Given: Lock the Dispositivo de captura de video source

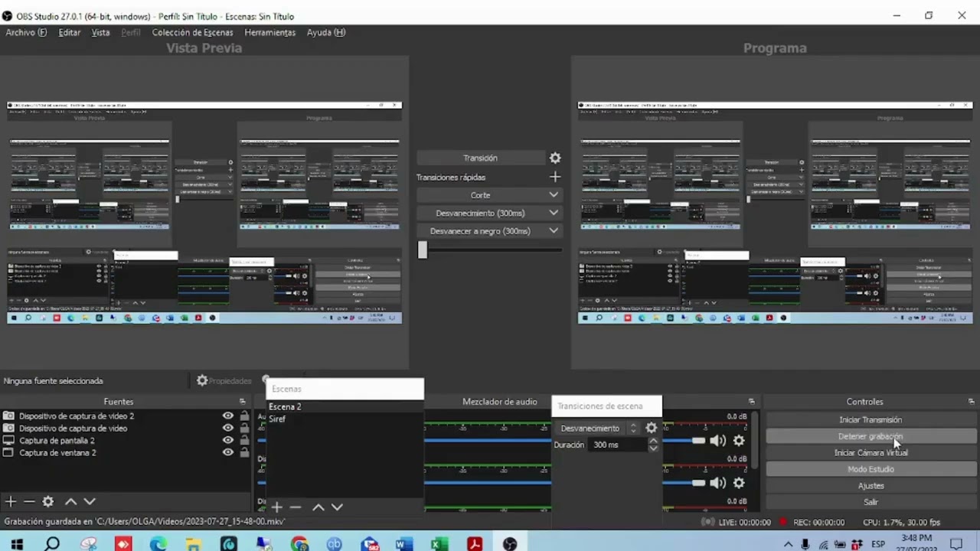Looking at the screenshot, I should 244,428.
